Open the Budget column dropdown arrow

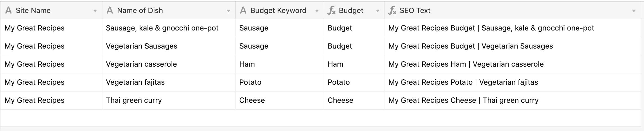coord(378,11)
